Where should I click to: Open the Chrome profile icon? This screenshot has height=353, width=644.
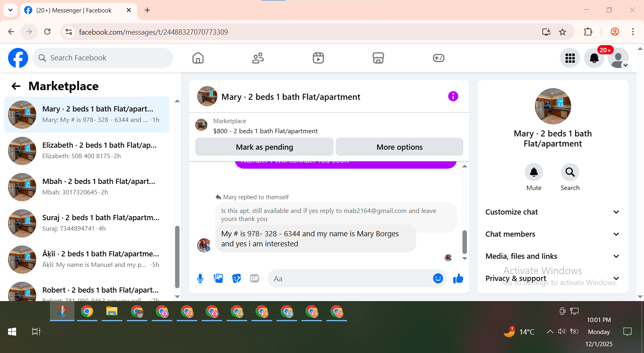[x=615, y=32]
